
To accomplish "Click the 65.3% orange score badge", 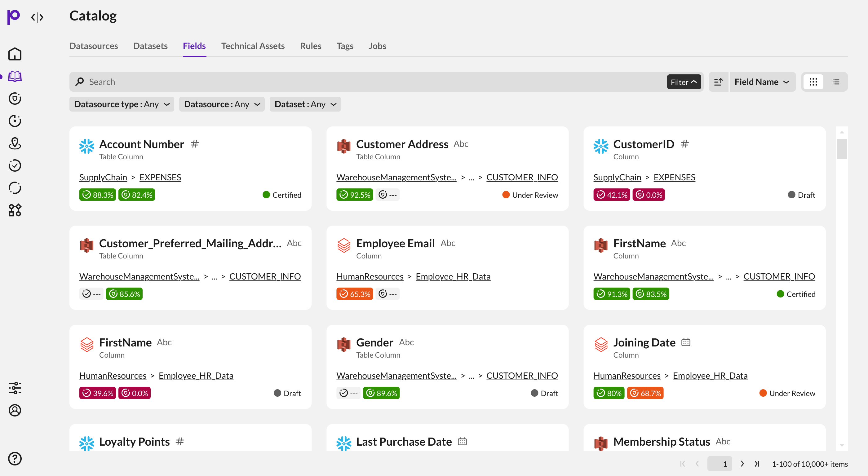I will click(x=354, y=294).
